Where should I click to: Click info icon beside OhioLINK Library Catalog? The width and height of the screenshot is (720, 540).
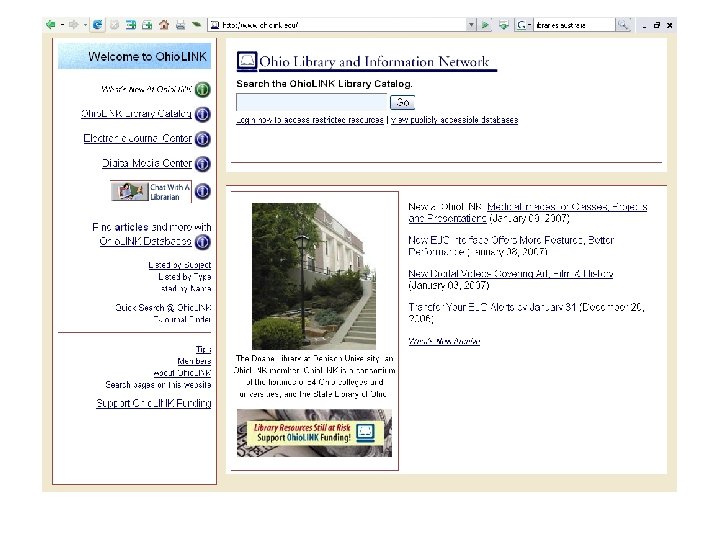tap(202, 114)
